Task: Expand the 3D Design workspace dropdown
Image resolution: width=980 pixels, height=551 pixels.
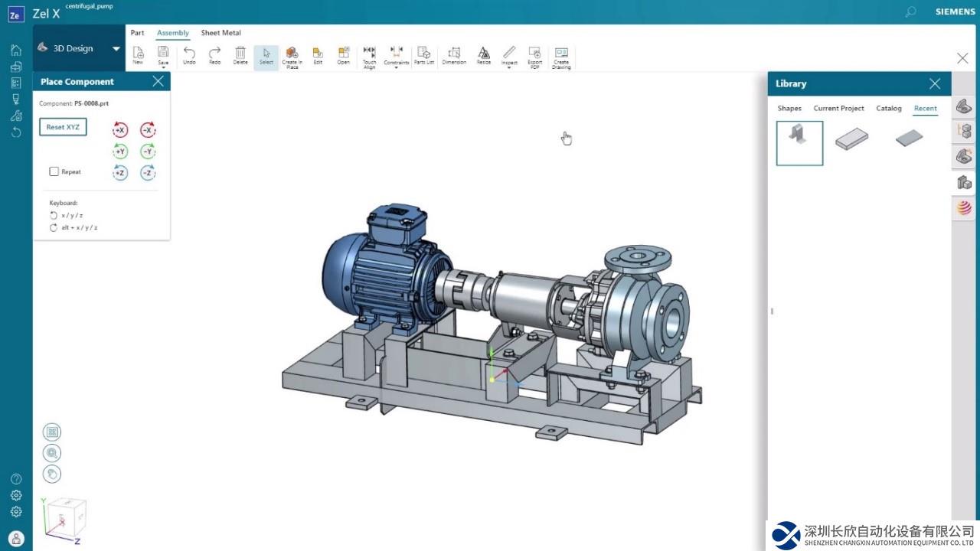Action: click(116, 48)
